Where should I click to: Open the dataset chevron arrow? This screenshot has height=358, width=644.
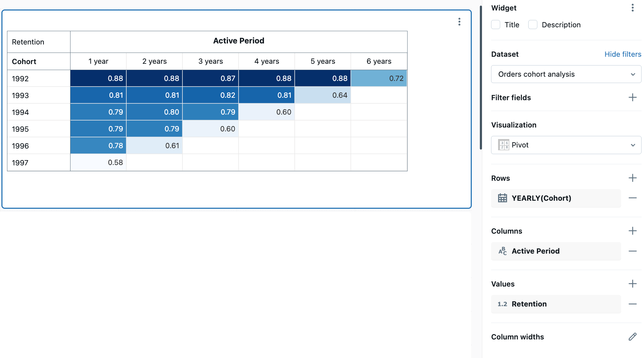633,74
